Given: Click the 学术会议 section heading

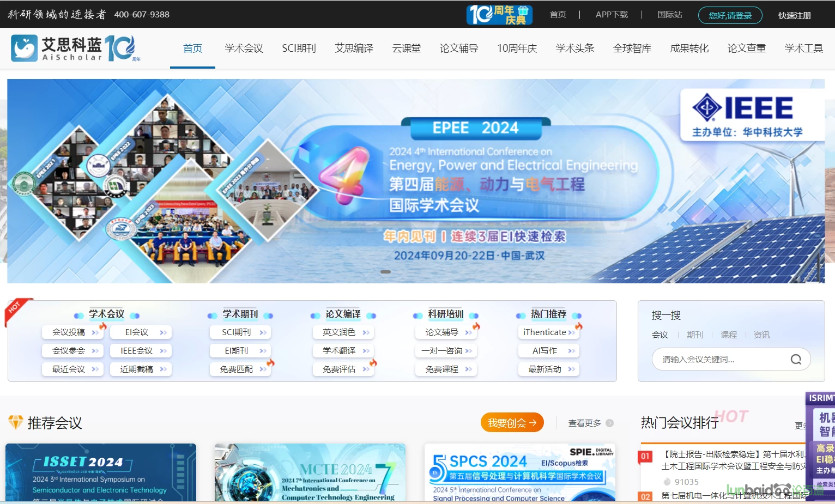Looking at the screenshot, I should pyautogui.click(x=107, y=314).
